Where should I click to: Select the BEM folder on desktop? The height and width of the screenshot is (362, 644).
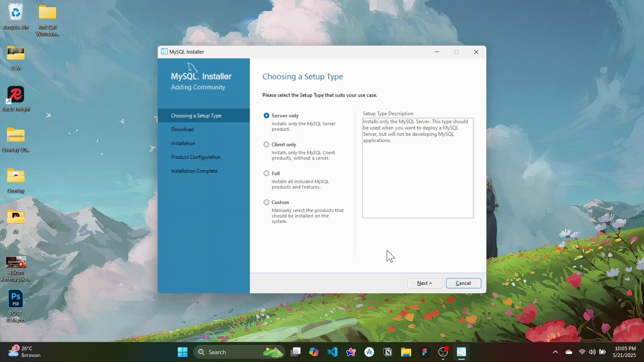[x=16, y=58]
